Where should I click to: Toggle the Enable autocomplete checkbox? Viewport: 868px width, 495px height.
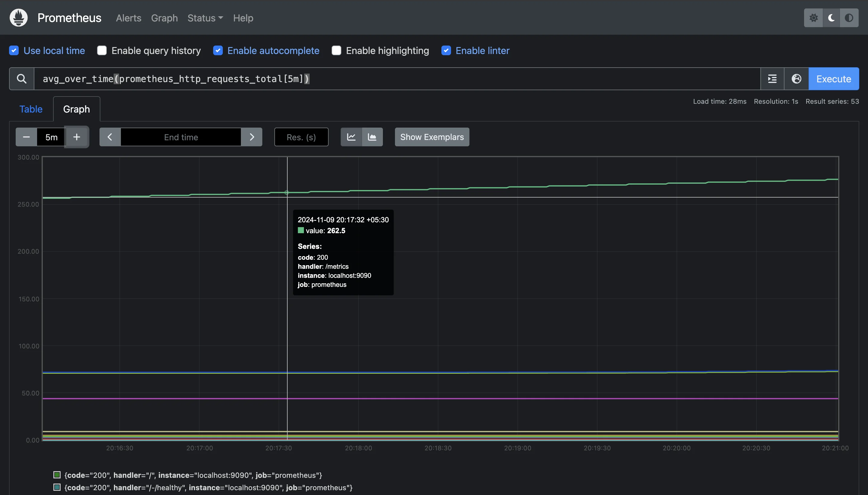(x=218, y=50)
